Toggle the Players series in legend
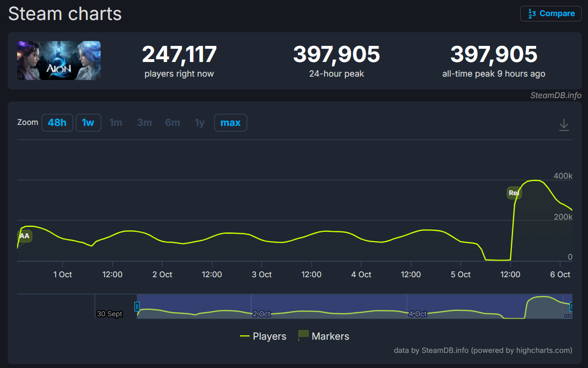Screen dimensions: 588x368 pos(263,336)
